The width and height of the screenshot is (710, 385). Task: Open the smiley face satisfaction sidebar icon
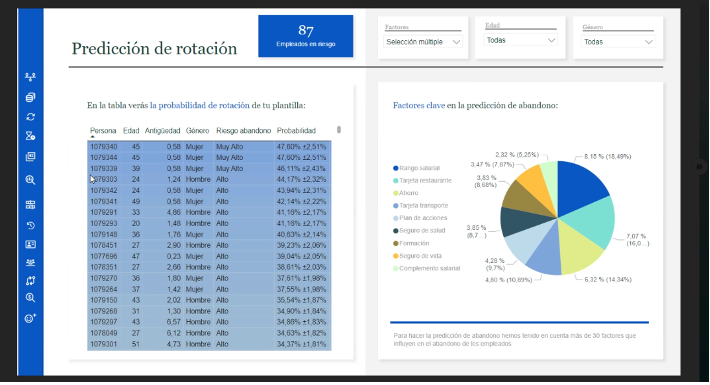coord(30,318)
